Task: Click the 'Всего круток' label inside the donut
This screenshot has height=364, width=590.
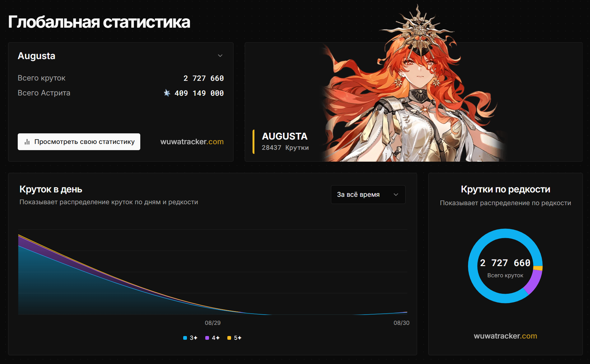Action: [x=505, y=275]
